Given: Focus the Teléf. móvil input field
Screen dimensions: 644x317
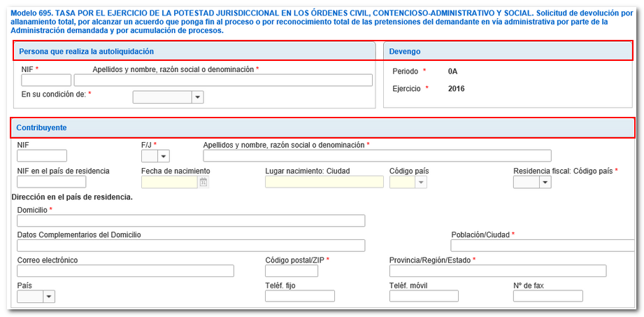Looking at the screenshot, I should click(x=424, y=296).
